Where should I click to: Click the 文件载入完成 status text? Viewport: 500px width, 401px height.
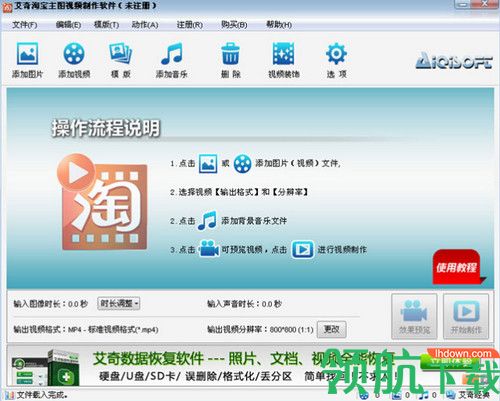tap(42, 395)
